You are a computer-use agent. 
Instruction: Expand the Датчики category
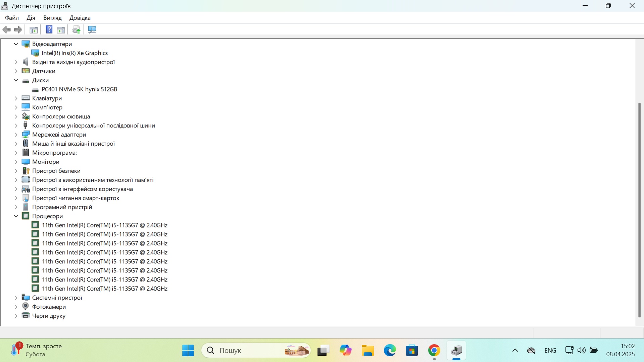[16, 71]
